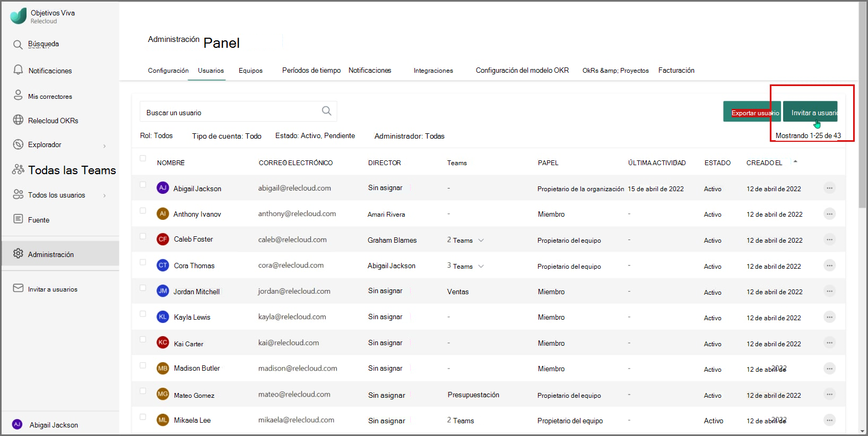Viewport: 868px width, 436px height.
Task: Click the search magnifier icon in user search box
Action: [326, 110]
